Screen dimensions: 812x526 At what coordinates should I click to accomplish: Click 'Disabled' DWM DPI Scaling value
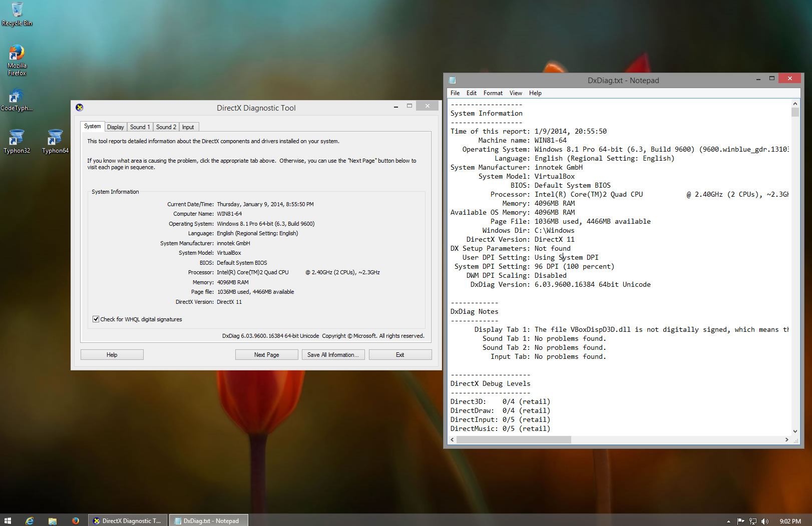(x=550, y=276)
